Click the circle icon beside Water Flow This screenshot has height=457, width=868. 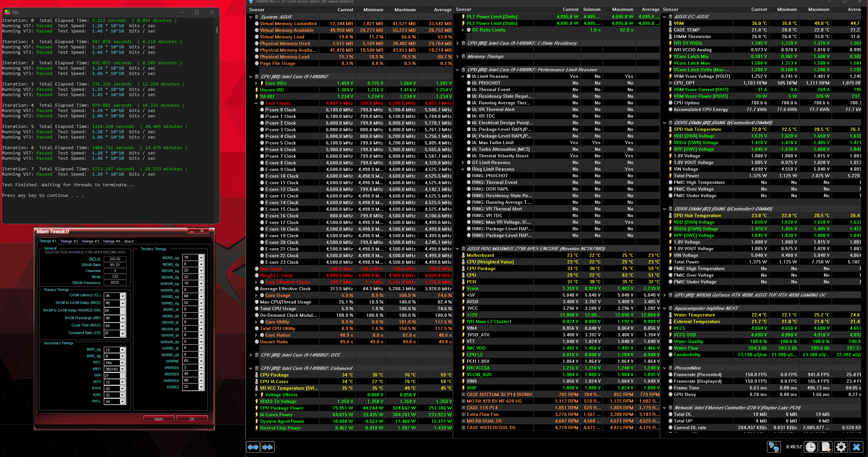pos(671,348)
